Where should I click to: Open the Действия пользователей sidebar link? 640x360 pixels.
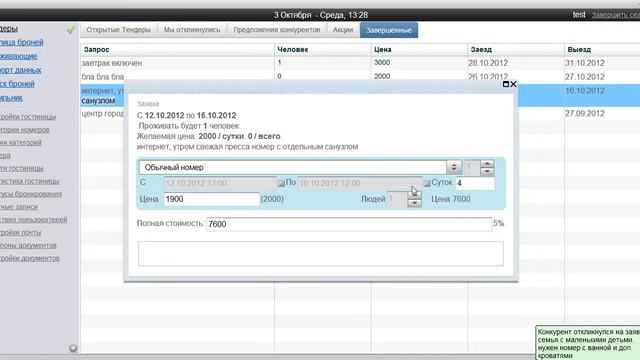click(33, 220)
